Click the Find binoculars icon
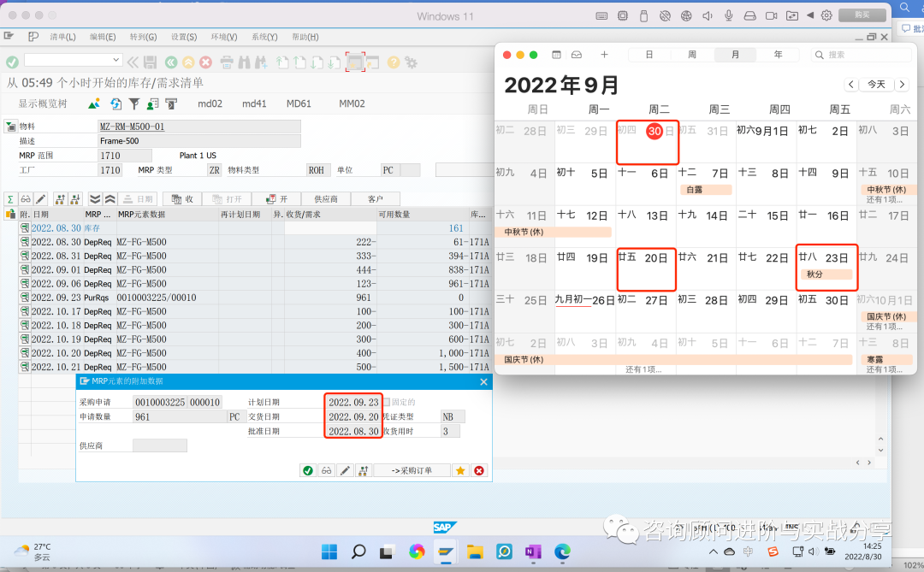924x572 pixels. tap(242, 62)
